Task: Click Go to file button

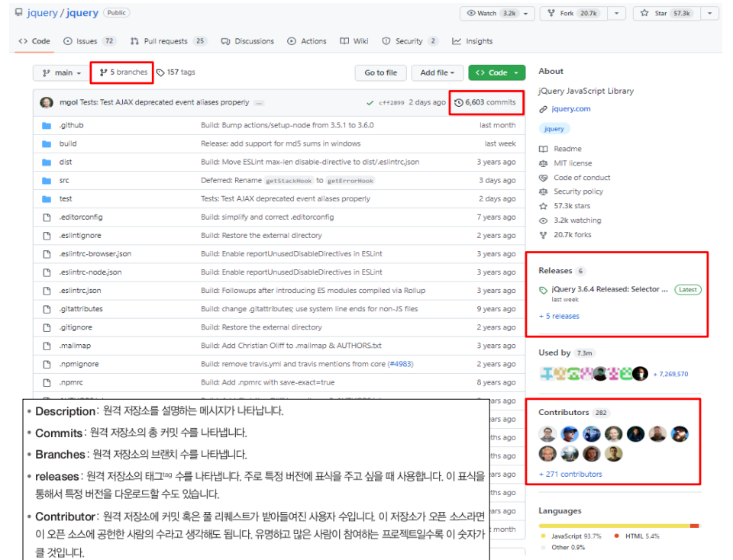Action: [x=380, y=72]
